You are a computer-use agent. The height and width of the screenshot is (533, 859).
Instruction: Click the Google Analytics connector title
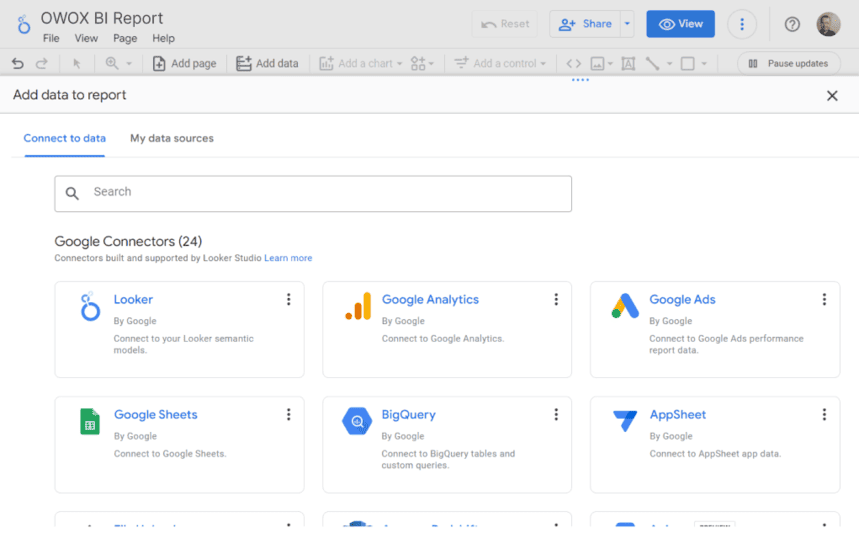[430, 300]
